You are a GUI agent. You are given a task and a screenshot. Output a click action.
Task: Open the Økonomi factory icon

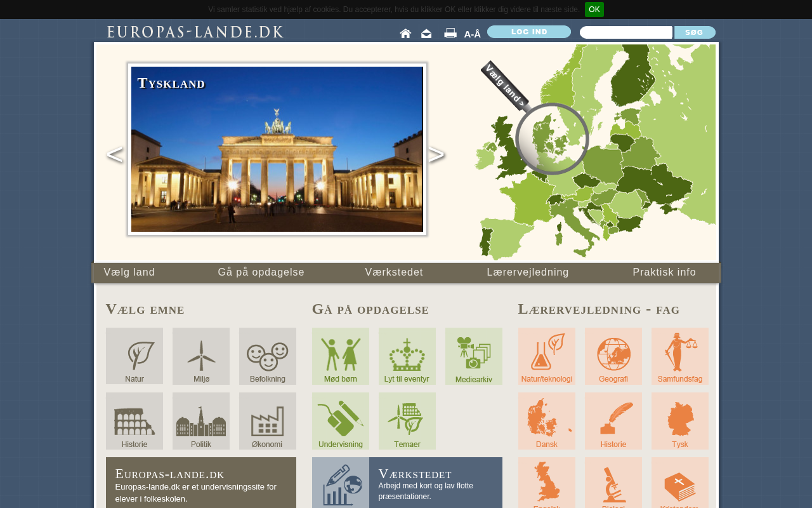268,421
